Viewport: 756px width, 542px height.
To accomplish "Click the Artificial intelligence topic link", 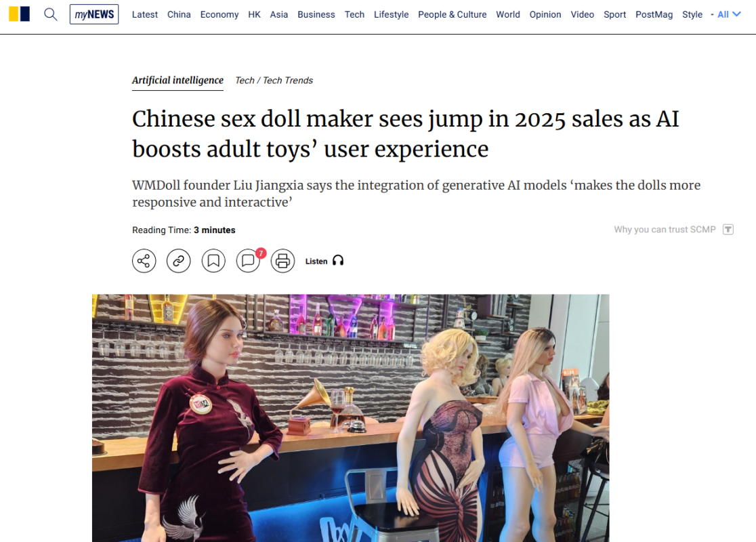I will click(x=178, y=81).
